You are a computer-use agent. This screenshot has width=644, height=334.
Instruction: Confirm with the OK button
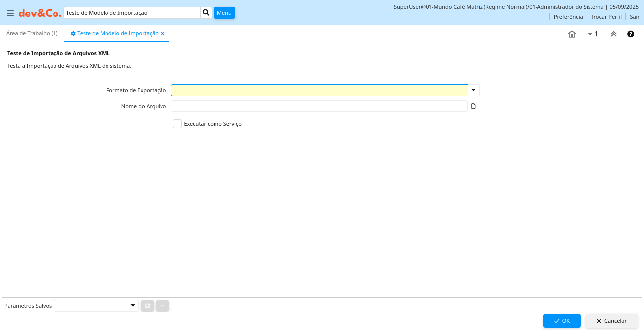561,321
